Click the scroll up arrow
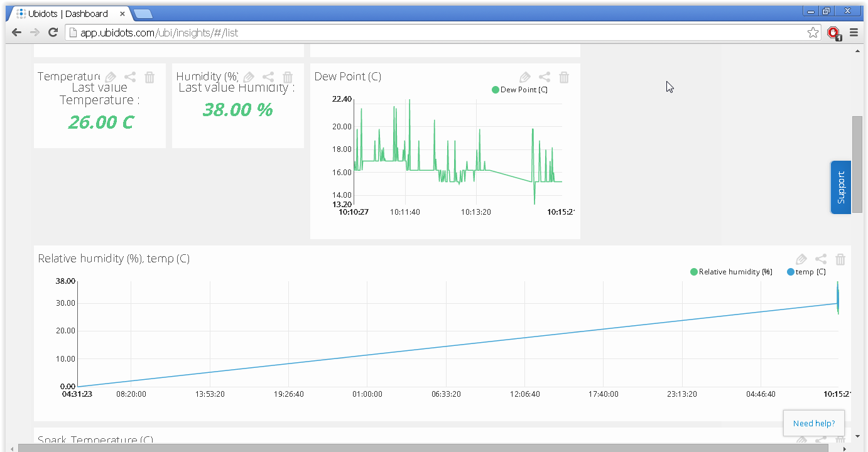Image resolution: width=868 pixels, height=452 pixels. click(857, 50)
